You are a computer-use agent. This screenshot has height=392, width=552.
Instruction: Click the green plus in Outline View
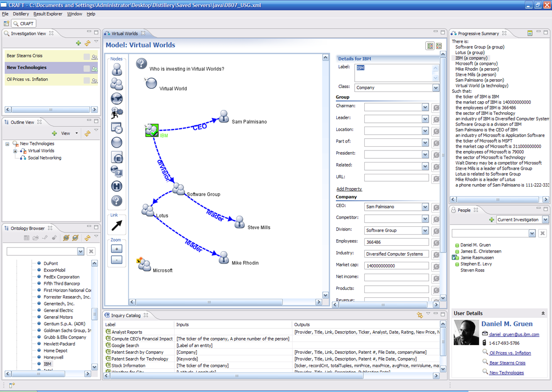[x=55, y=133]
